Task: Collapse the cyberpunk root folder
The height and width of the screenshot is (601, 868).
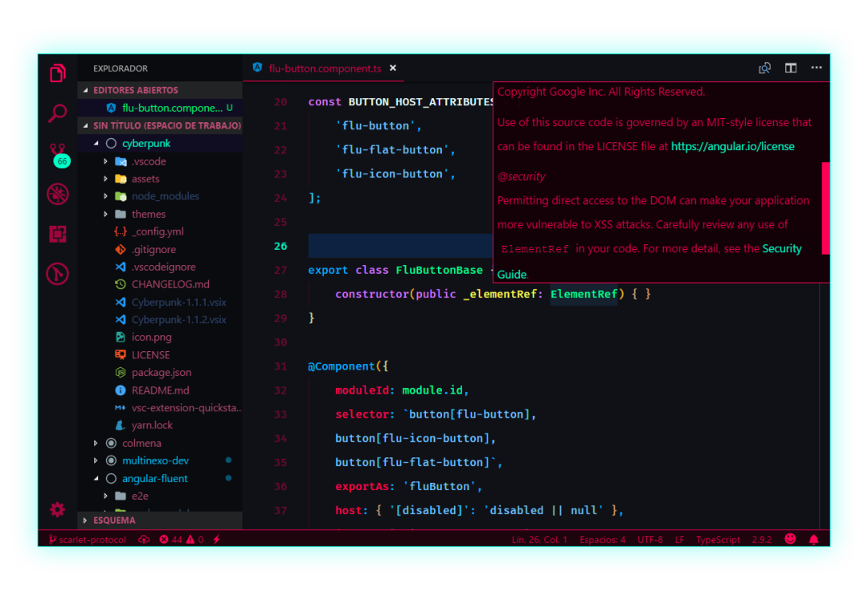Action: (x=160, y=143)
